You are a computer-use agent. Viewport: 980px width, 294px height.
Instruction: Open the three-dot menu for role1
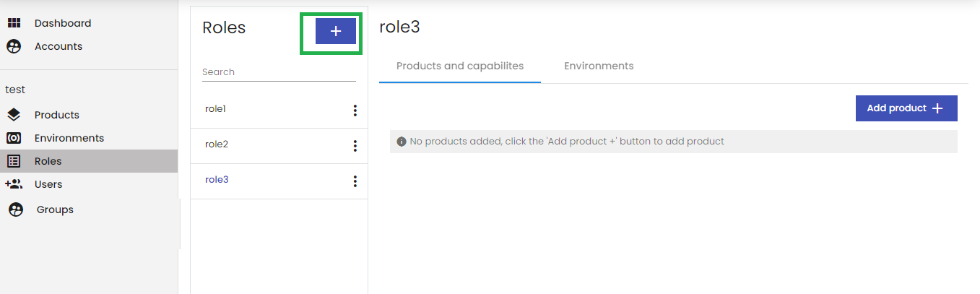coord(355,111)
